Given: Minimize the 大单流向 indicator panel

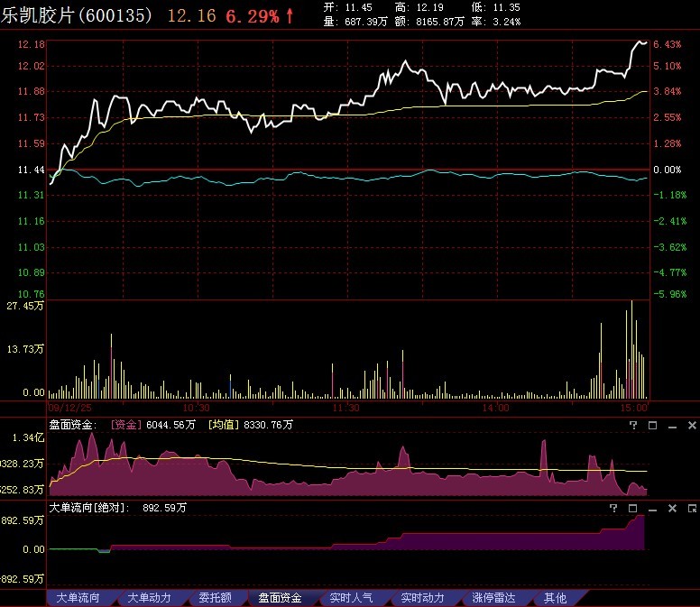Looking at the screenshot, I should point(653,509).
